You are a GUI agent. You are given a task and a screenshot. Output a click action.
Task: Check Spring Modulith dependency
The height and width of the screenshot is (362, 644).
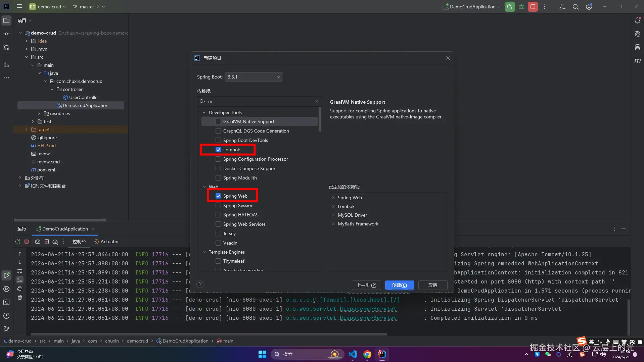coord(218,178)
